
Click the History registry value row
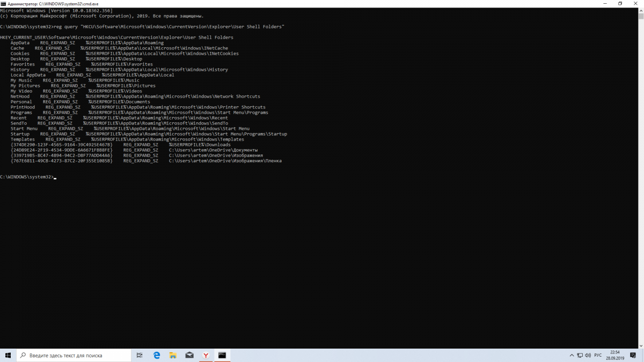(119, 69)
